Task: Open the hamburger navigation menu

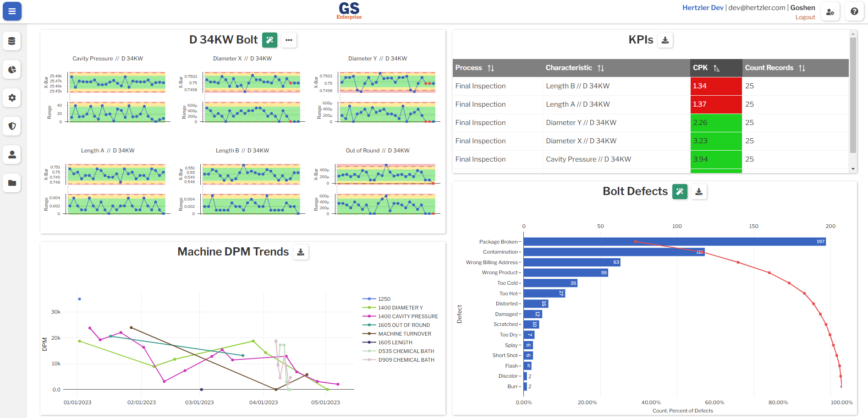Action: tap(12, 11)
